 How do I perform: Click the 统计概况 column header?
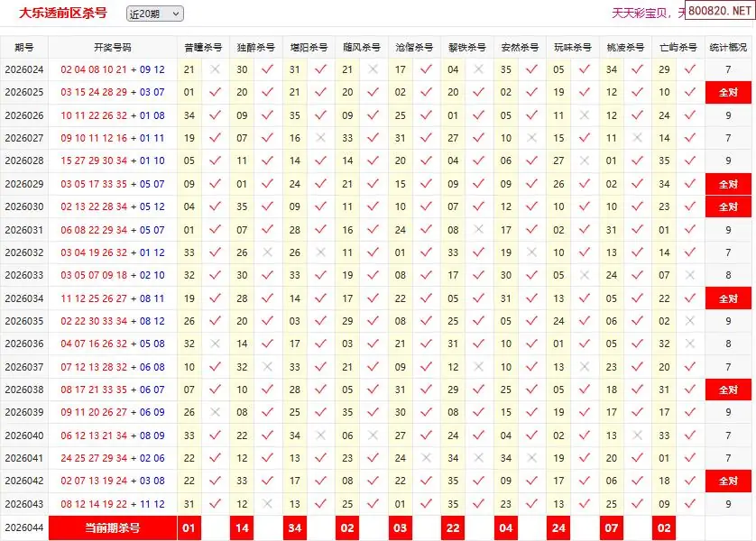pos(728,47)
